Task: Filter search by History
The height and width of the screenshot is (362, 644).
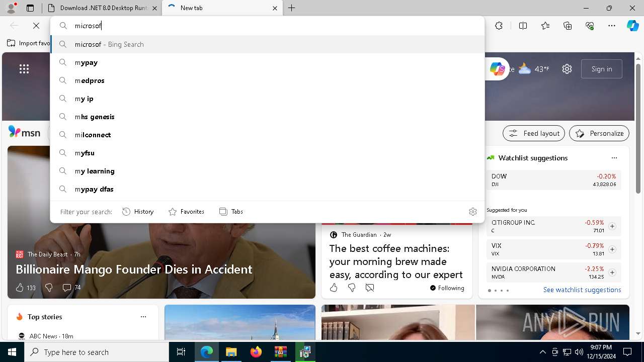Action: pos(138,212)
